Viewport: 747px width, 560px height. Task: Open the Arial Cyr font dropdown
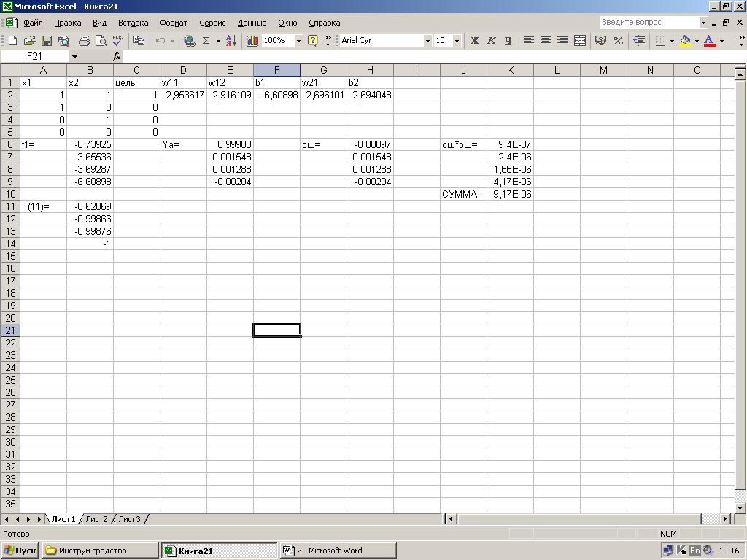427,41
